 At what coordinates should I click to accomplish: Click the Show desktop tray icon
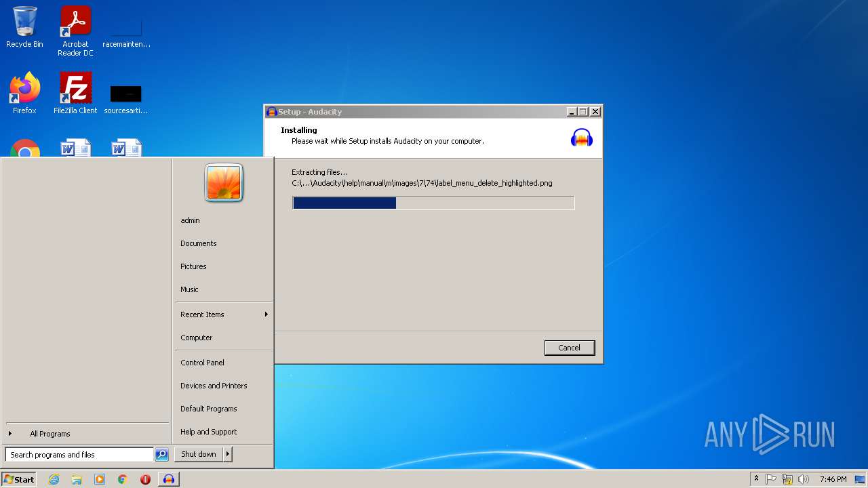(860, 479)
